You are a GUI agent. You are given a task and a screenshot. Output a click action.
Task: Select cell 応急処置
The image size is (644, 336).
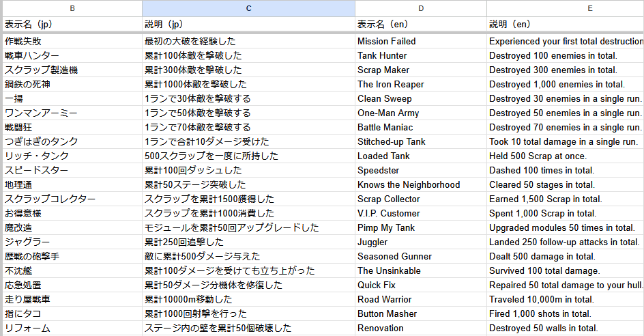[x=72, y=285]
